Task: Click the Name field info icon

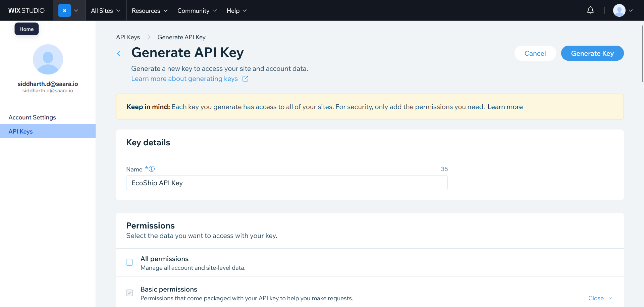Action: point(152,169)
